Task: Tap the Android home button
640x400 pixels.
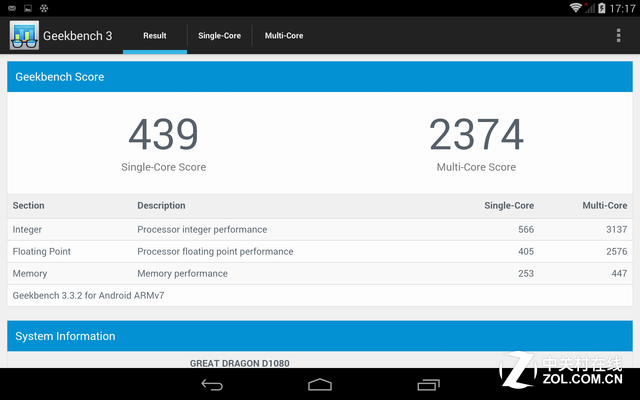Action: click(x=320, y=385)
